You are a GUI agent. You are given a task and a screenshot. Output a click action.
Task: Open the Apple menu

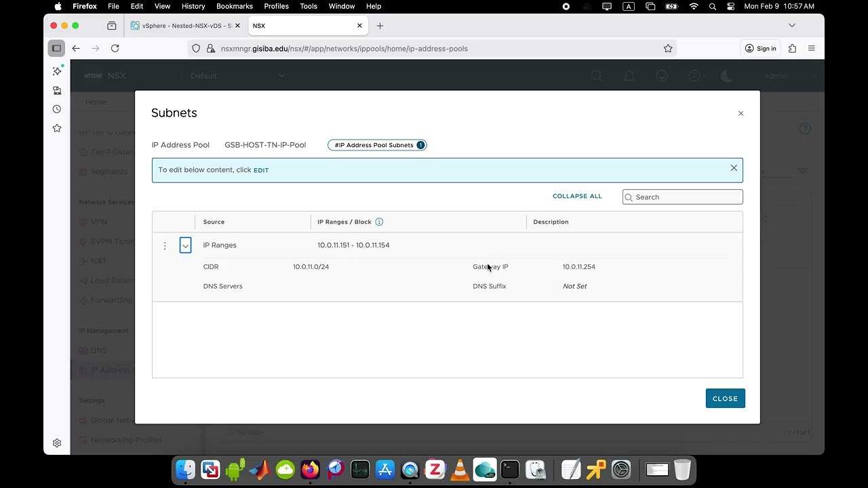coord(58,6)
